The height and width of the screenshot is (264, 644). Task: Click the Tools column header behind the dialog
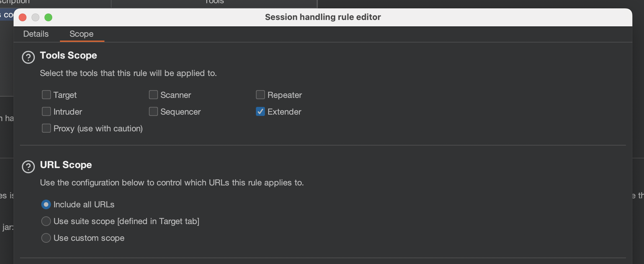tap(214, 2)
